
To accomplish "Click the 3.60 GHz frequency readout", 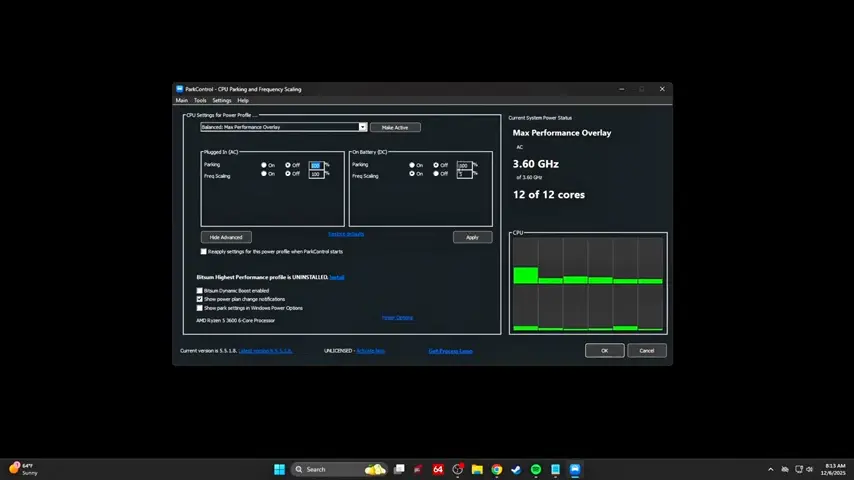I will [x=535, y=164].
